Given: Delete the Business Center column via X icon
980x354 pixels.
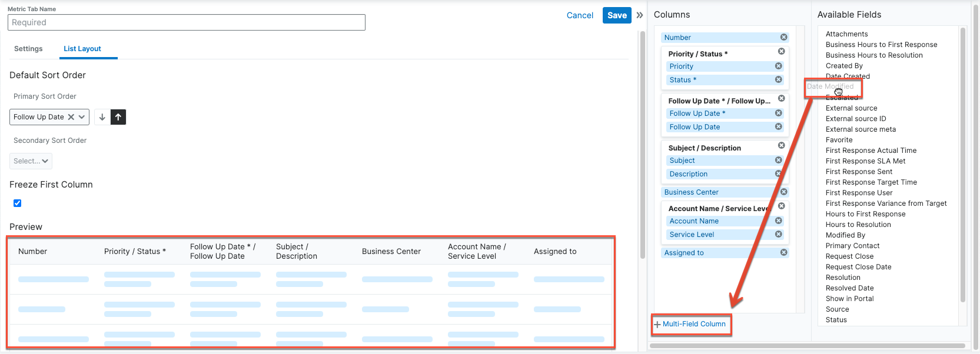Looking at the screenshot, I should 783,192.
